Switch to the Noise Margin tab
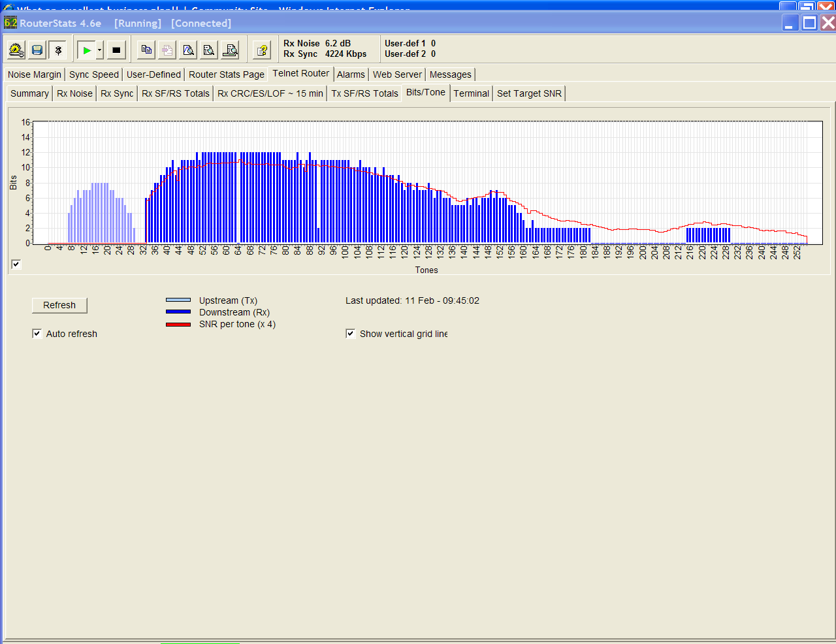The height and width of the screenshot is (644, 836). 34,74
